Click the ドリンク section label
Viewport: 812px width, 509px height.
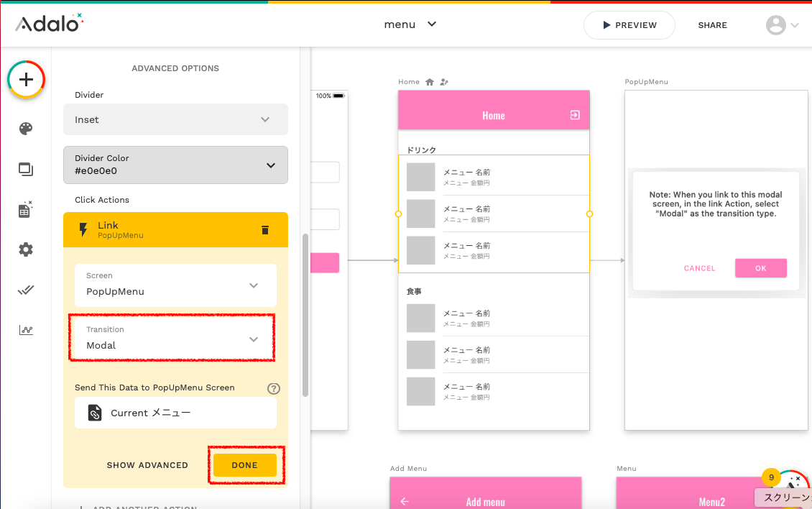421,150
